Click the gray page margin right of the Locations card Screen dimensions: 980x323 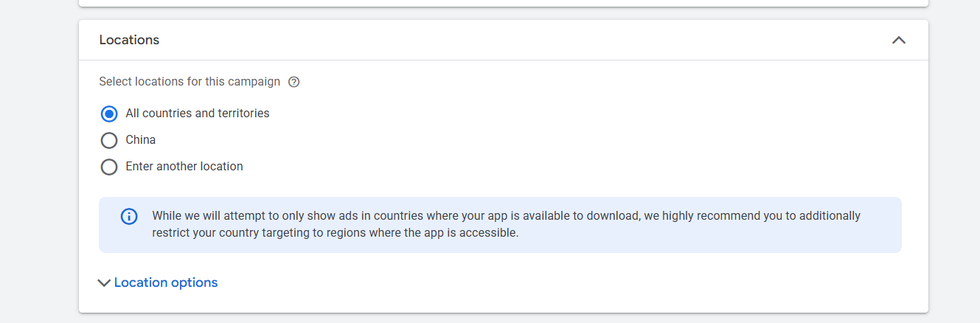954,162
